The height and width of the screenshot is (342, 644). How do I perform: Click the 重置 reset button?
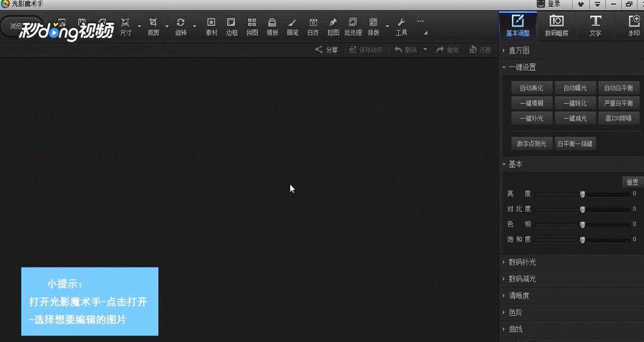[x=632, y=182]
